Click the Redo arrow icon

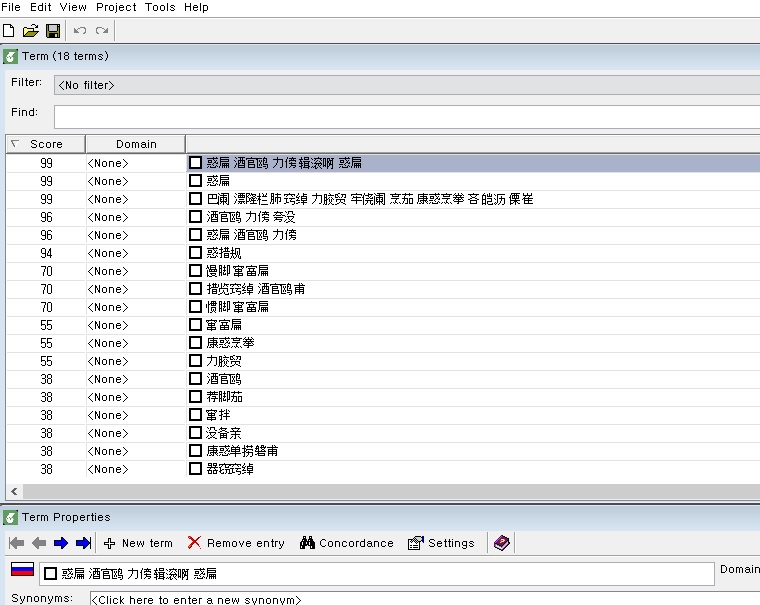[102, 31]
